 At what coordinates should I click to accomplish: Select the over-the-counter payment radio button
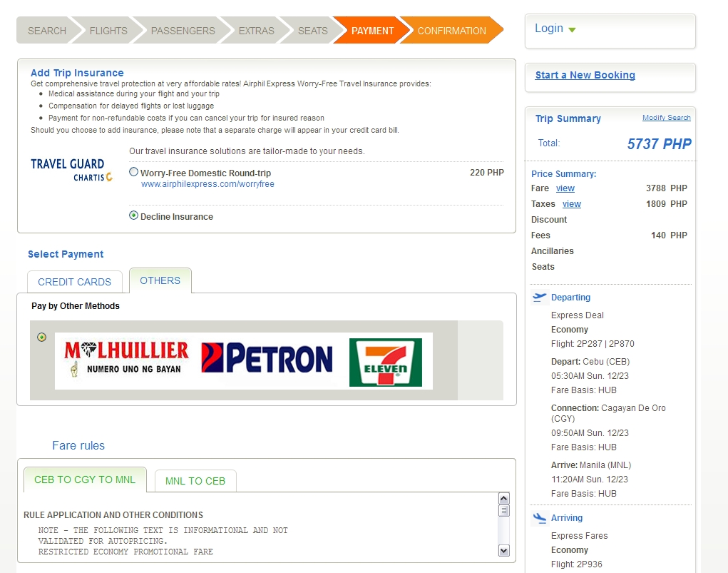(x=42, y=338)
